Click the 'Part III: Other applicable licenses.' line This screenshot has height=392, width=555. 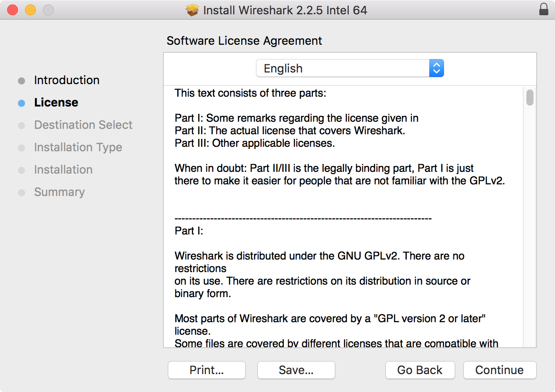pos(255,143)
